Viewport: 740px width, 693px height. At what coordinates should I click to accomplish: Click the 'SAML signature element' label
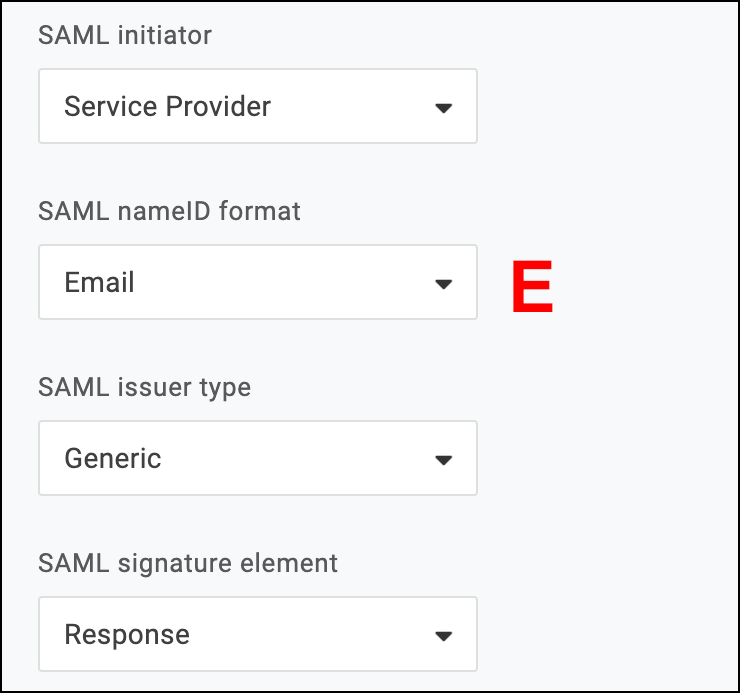click(188, 563)
